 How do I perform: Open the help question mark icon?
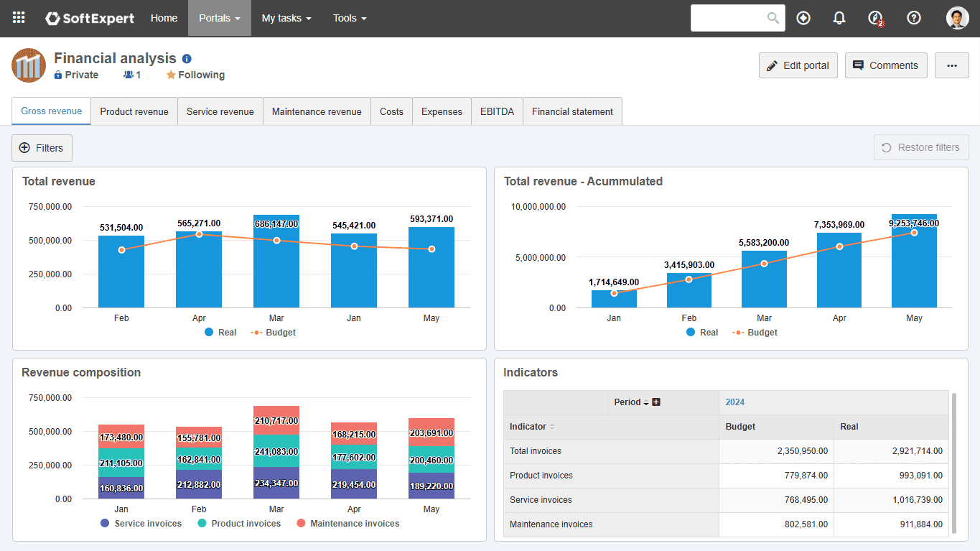pos(914,18)
